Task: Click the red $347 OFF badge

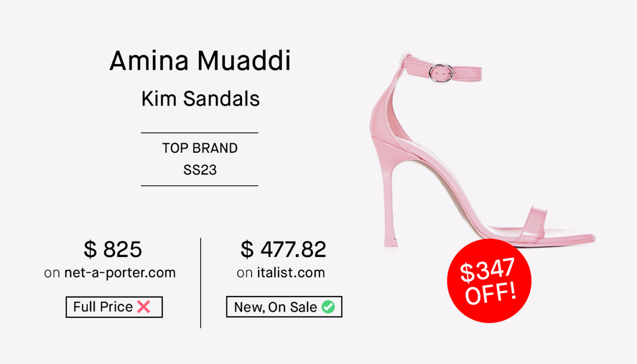Action: coord(489,281)
